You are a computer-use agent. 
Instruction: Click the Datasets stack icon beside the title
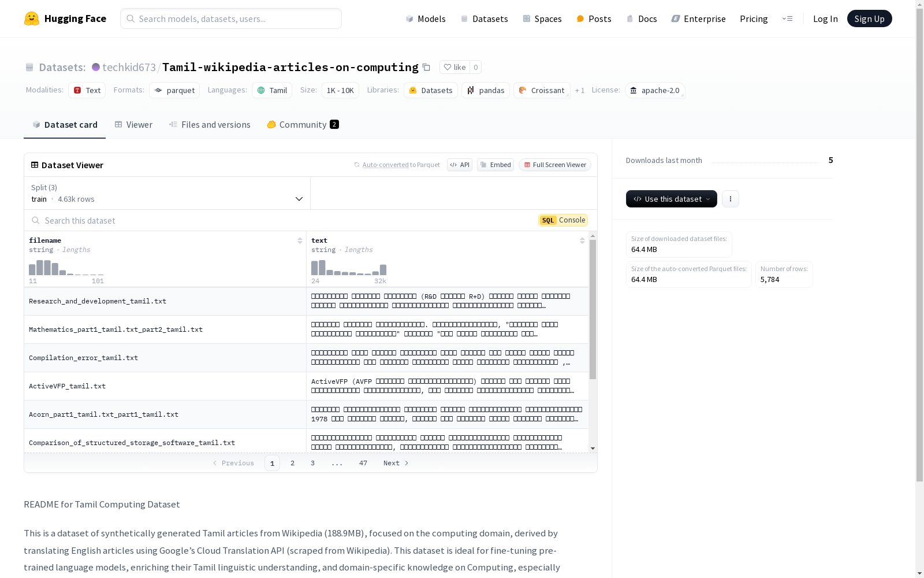(29, 68)
